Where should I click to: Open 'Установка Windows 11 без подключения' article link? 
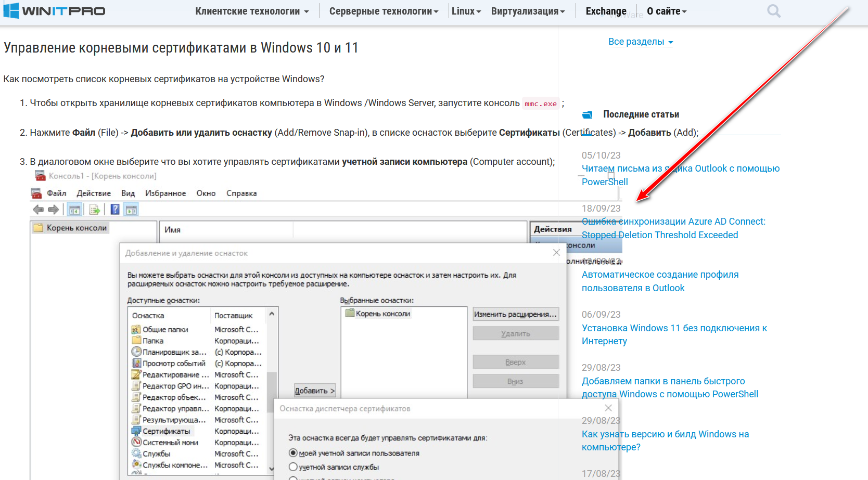674,334
